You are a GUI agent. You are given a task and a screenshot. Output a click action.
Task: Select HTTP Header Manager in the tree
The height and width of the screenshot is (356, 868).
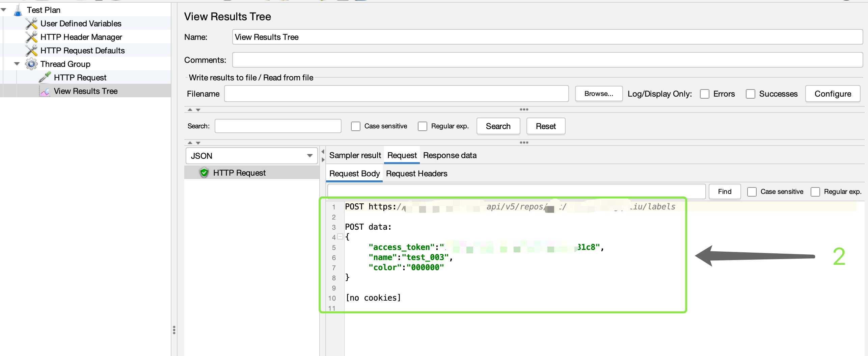[81, 37]
